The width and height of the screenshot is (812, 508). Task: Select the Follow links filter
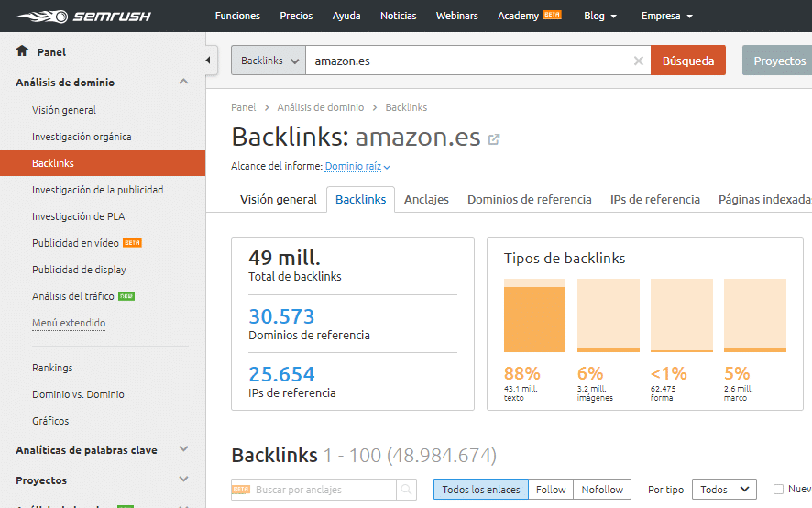pyautogui.click(x=551, y=490)
